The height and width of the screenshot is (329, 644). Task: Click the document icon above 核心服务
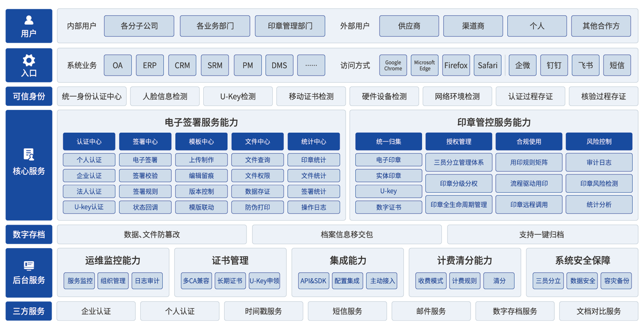pyautogui.click(x=29, y=154)
